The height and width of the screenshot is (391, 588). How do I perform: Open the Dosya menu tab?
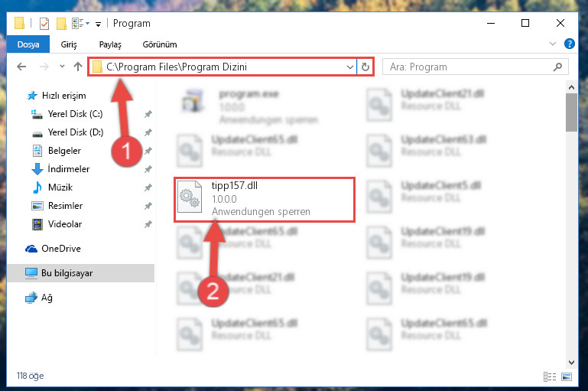pyautogui.click(x=28, y=44)
